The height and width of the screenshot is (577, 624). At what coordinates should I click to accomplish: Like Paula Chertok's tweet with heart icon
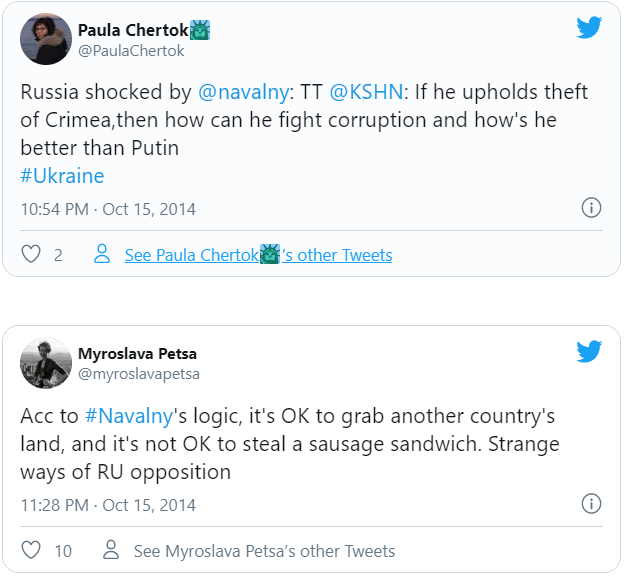point(31,255)
